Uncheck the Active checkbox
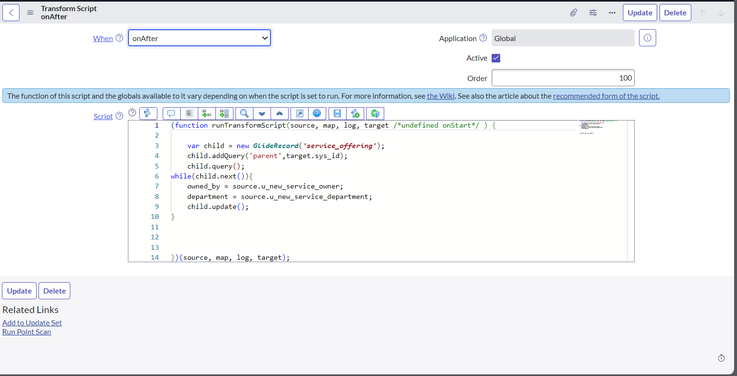The width and height of the screenshot is (737, 376). coord(496,58)
